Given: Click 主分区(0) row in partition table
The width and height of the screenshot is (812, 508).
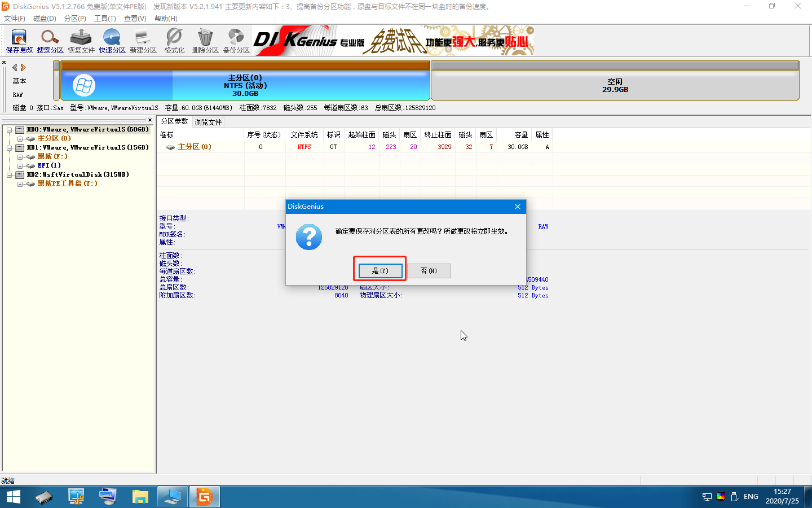Looking at the screenshot, I should (x=355, y=147).
